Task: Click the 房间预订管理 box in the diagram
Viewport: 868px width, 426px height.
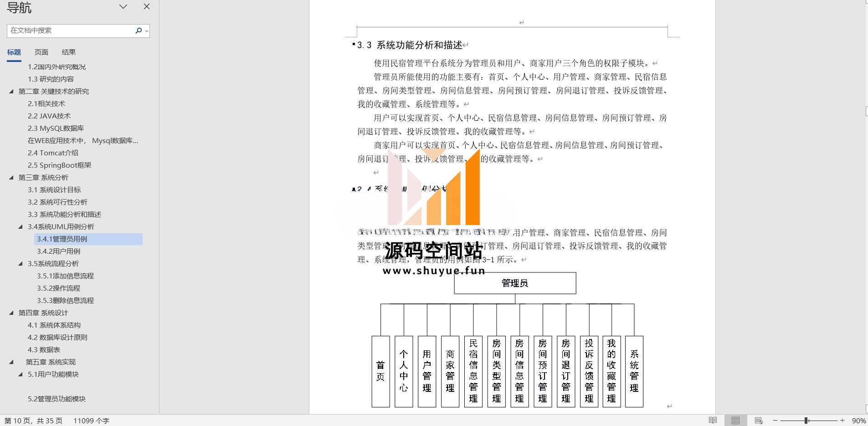Action: [543, 371]
